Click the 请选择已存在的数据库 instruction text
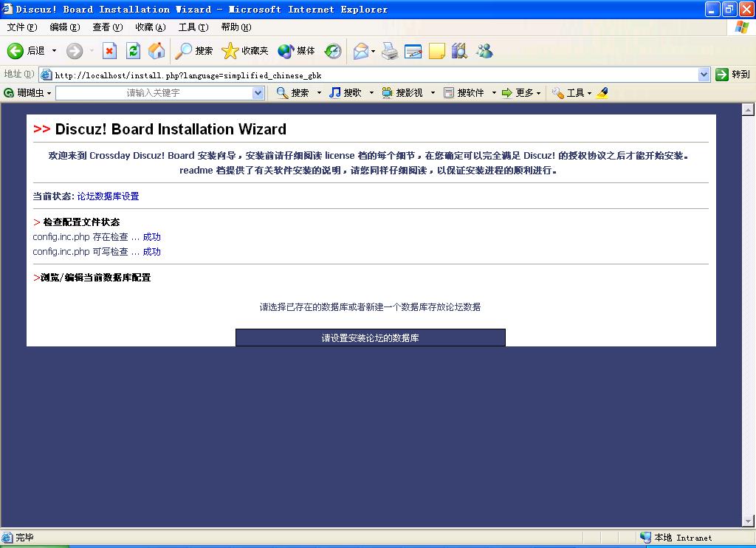 coord(371,306)
